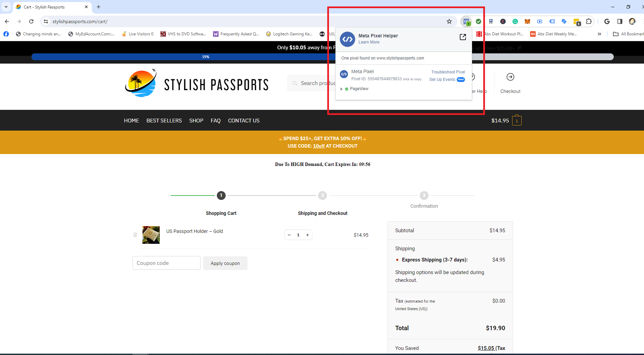Screen dimensions: 644x355
Task: Open the CONTACT US menu item
Action: (x=244, y=121)
